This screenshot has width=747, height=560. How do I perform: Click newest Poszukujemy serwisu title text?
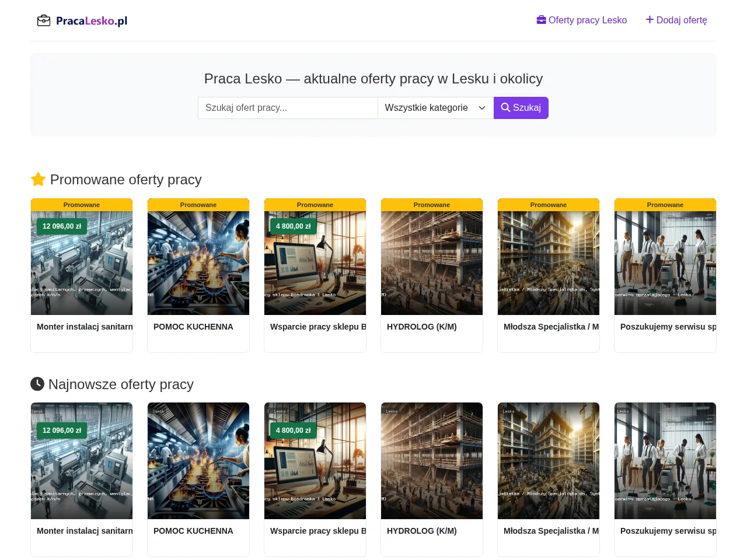668,531
